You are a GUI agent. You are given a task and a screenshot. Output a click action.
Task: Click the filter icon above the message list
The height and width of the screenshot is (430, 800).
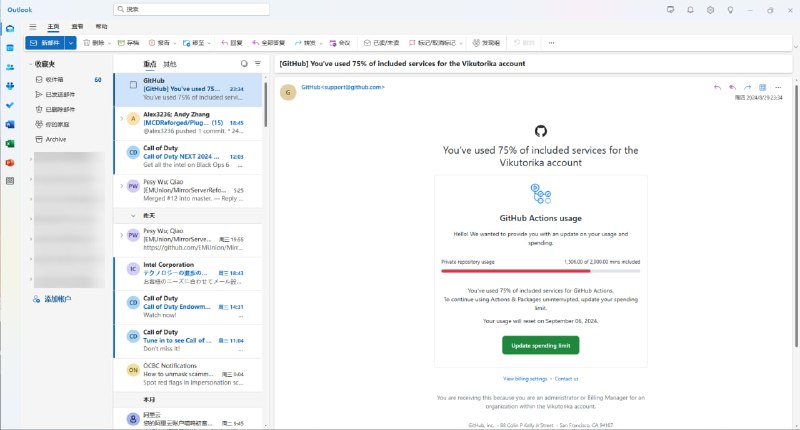coord(257,63)
